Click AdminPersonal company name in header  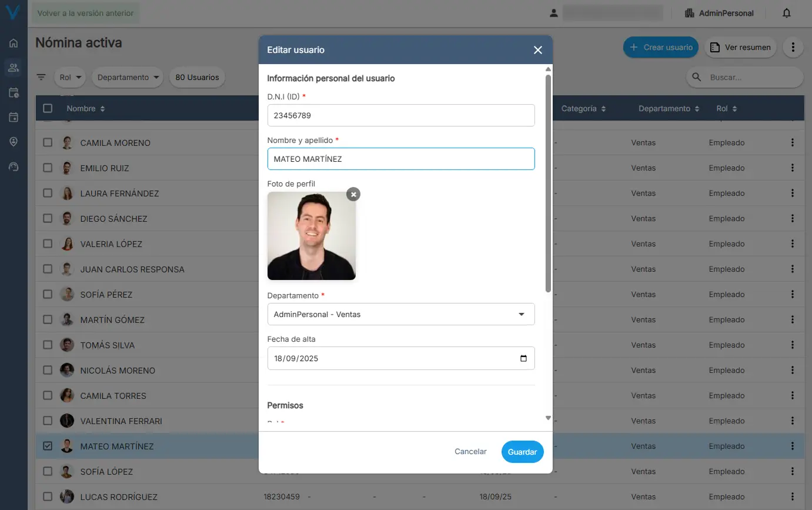point(726,13)
